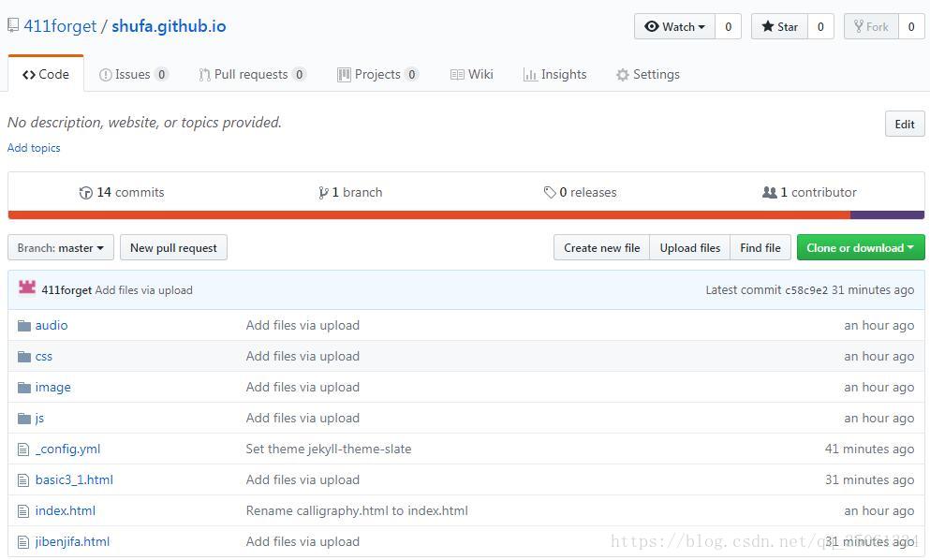Viewport: 930px width, 560px height.
Task: Click New pull request button
Action: tap(173, 248)
